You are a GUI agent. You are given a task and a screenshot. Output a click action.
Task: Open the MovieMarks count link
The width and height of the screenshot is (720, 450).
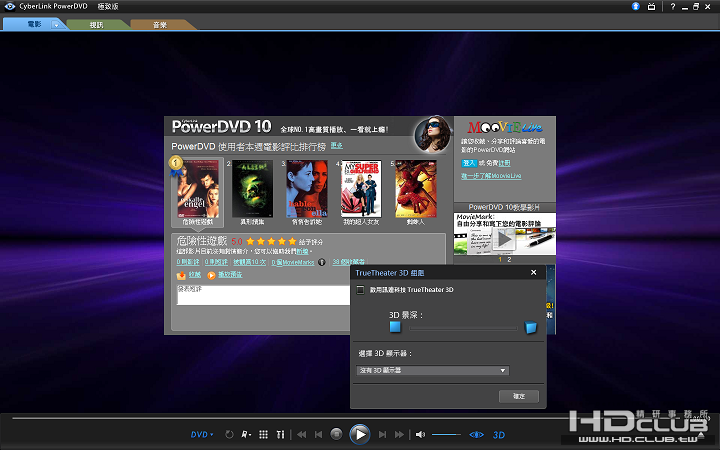tap(292, 262)
